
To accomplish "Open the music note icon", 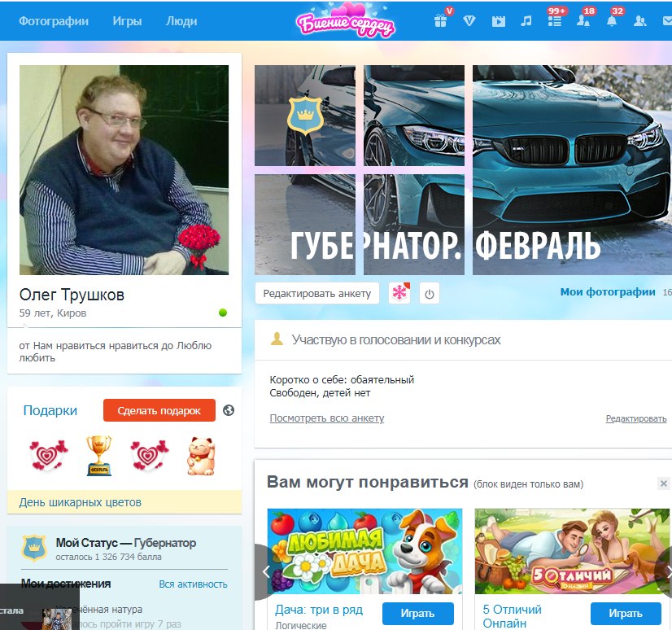I will (x=526, y=21).
